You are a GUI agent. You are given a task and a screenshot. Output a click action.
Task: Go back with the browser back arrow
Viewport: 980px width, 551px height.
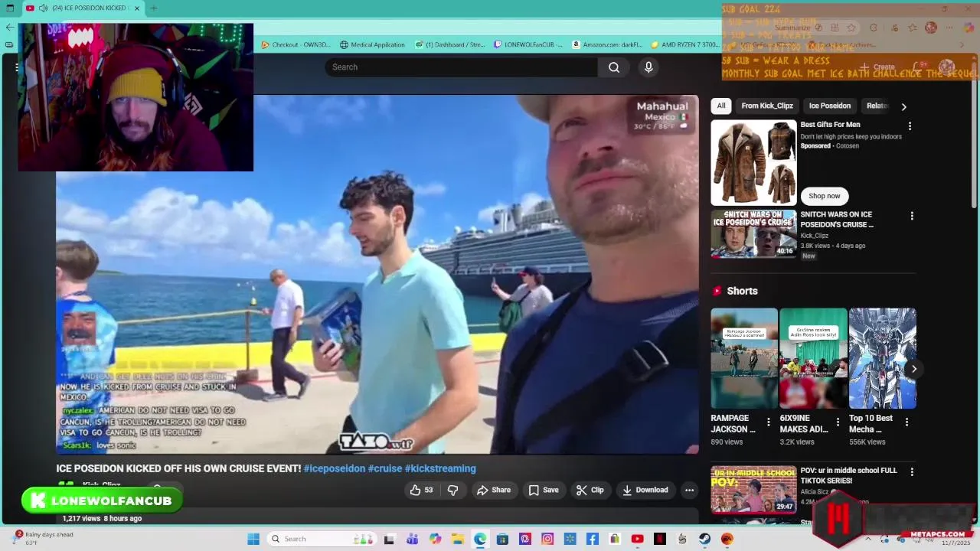tap(9, 27)
